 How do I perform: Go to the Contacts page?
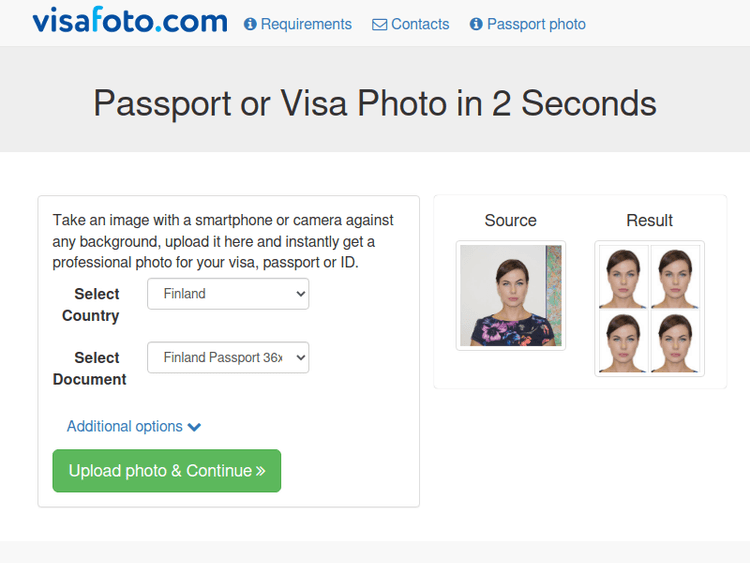coord(420,24)
